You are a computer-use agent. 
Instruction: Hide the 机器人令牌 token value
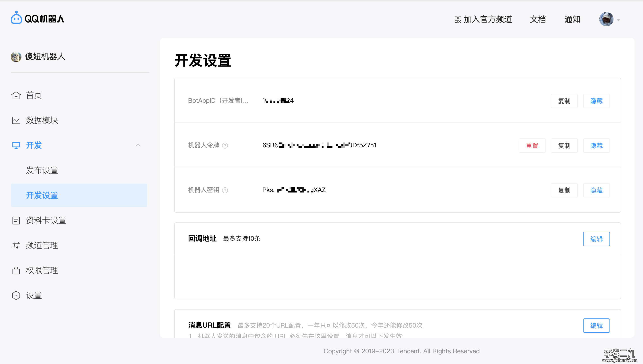click(596, 146)
